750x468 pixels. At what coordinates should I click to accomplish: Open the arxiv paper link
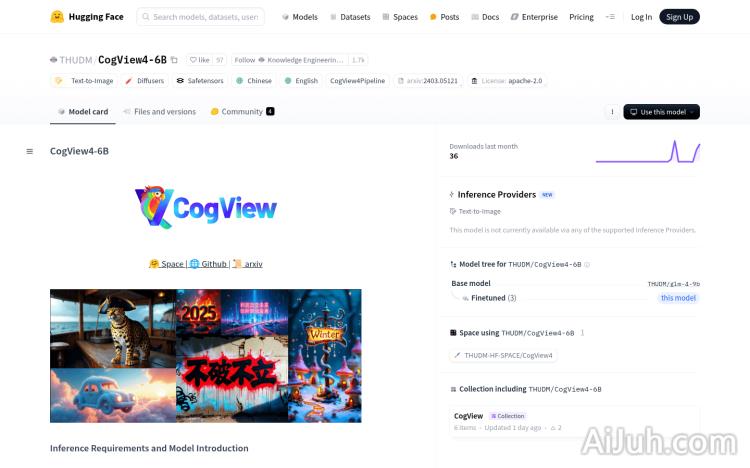[x=248, y=264]
